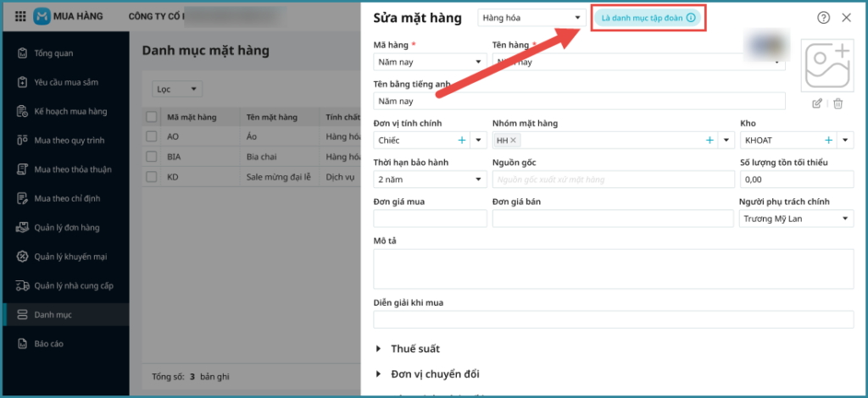Click the Mô tả text area
The image size is (868, 398).
tap(614, 269)
